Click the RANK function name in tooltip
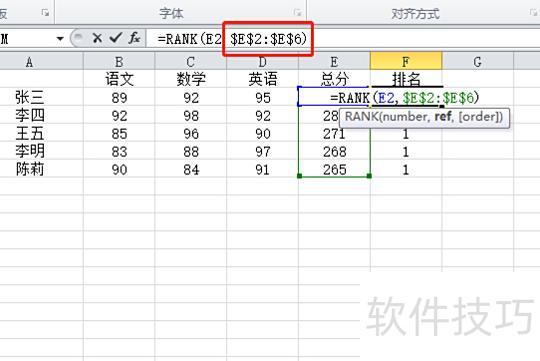This screenshot has height=361, width=540. pyautogui.click(x=362, y=117)
